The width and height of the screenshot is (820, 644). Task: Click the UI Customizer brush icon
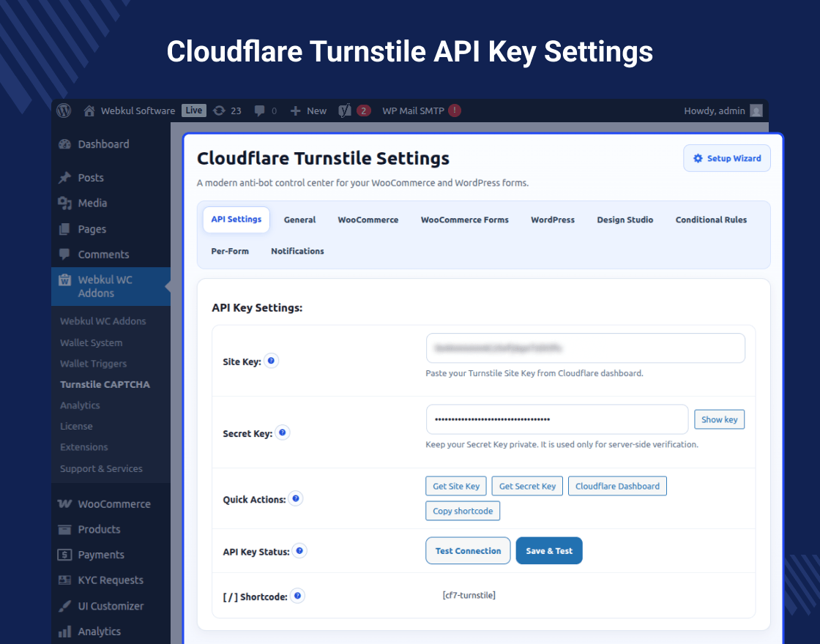[x=65, y=606]
